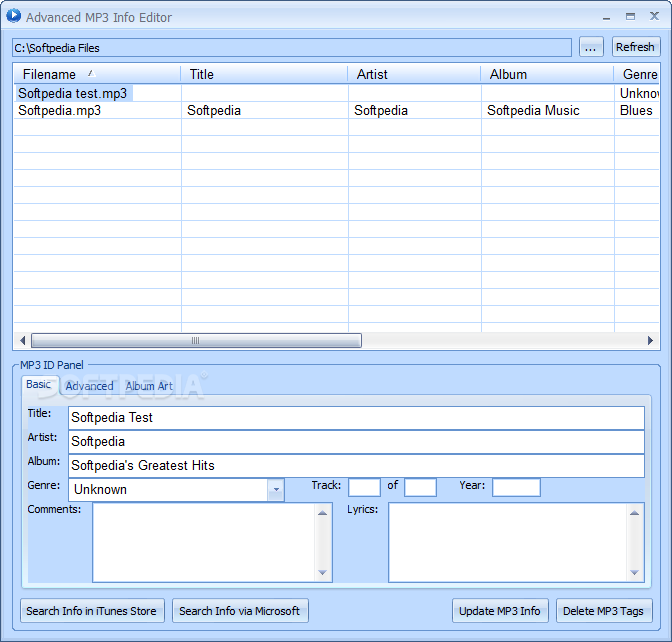672x642 pixels.
Task: Click Delete MP3 Tags
Action: point(604,611)
